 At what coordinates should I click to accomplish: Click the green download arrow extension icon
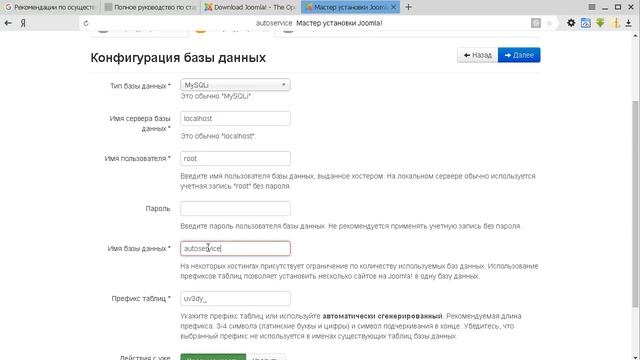pos(600,23)
